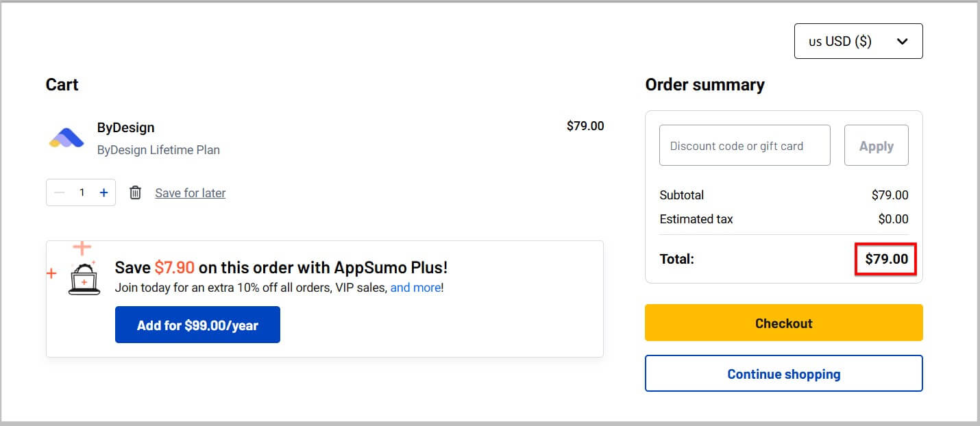This screenshot has width=980, height=426.
Task: Open the 'and more!' link
Action: [415, 287]
